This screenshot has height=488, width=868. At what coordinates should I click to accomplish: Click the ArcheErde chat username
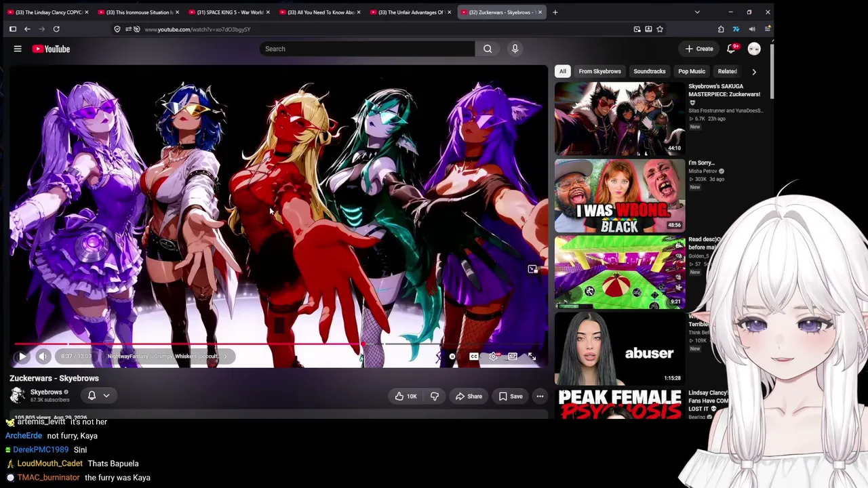point(24,436)
